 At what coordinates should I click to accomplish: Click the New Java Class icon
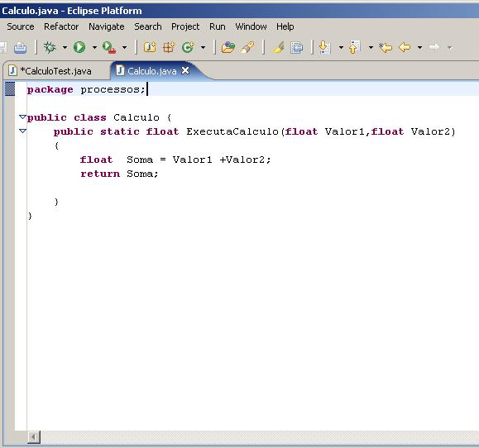coord(188,47)
